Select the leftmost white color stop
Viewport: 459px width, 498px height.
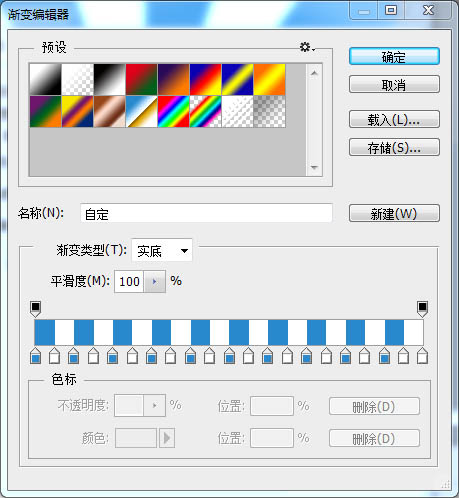point(55,355)
